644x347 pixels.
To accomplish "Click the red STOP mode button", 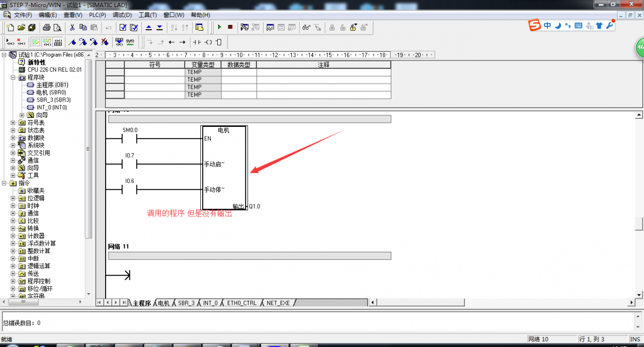I will (x=230, y=27).
